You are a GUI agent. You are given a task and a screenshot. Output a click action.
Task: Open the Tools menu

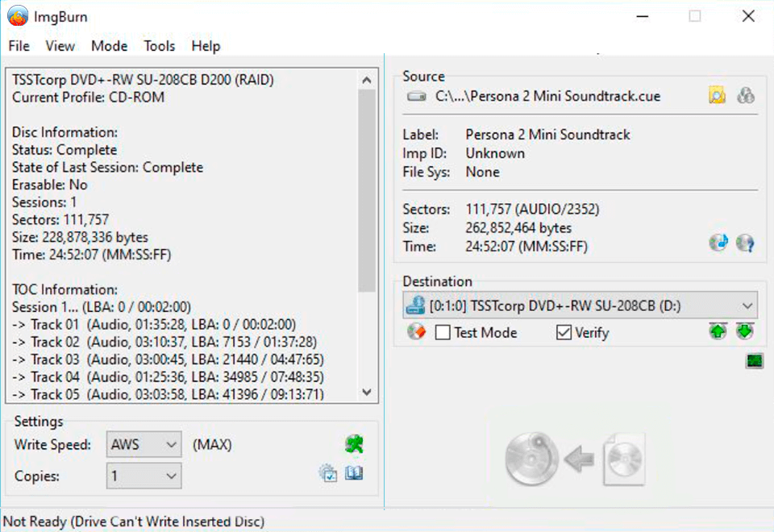click(159, 46)
